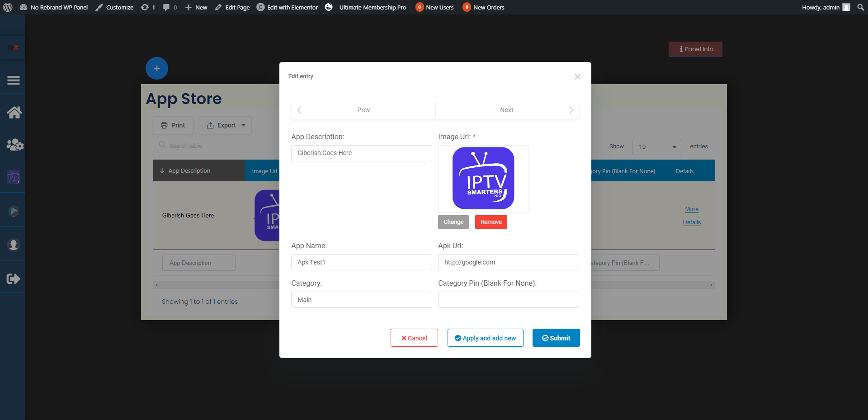Click the Submit button
The height and width of the screenshot is (420, 868).
point(556,338)
